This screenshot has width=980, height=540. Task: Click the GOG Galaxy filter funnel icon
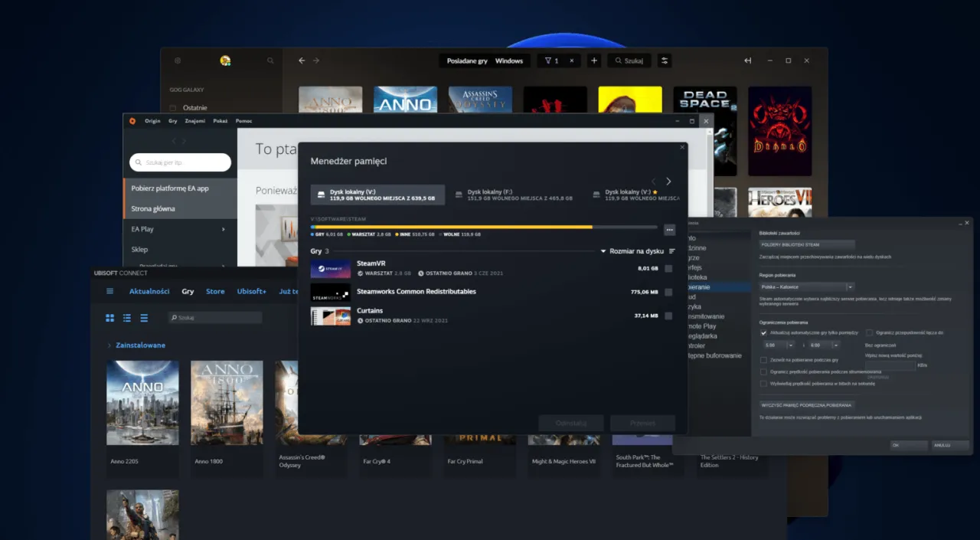548,61
